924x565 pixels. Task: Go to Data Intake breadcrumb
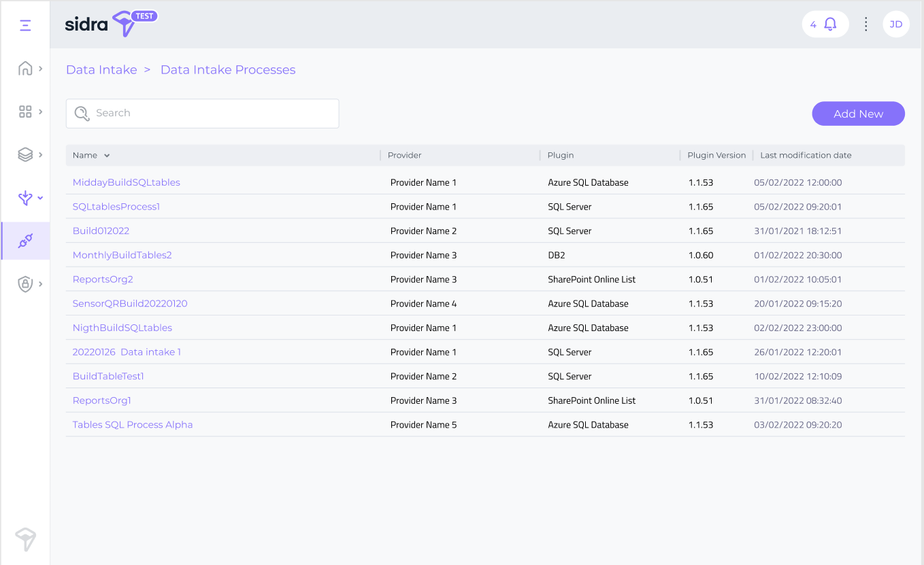click(101, 70)
